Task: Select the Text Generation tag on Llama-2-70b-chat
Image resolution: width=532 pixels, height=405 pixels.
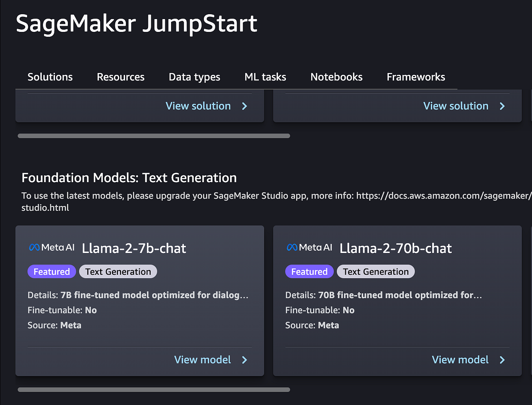Action: (376, 271)
